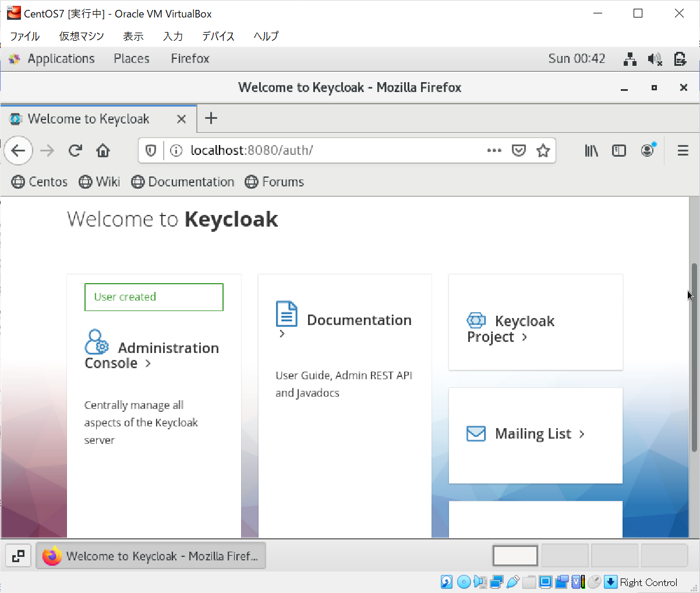The width and height of the screenshot is (700, 593).
Task: Click VirtualBox shared folders status icon
Action: point(529,582)
